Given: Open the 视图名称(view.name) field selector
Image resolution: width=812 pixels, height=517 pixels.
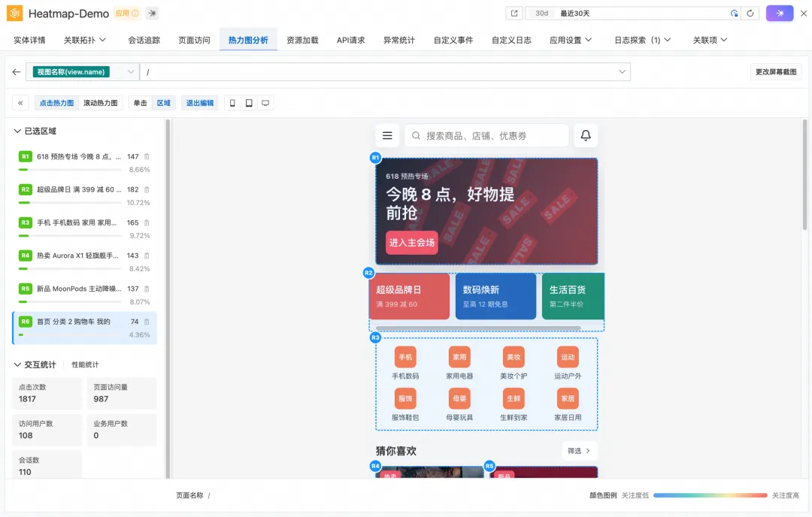Looking at the screenshot, I should click(x=83, y=72).
